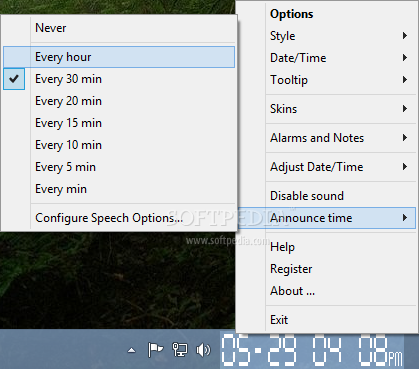
Task: Select the Never announce option
Action: tap(119, 28)
